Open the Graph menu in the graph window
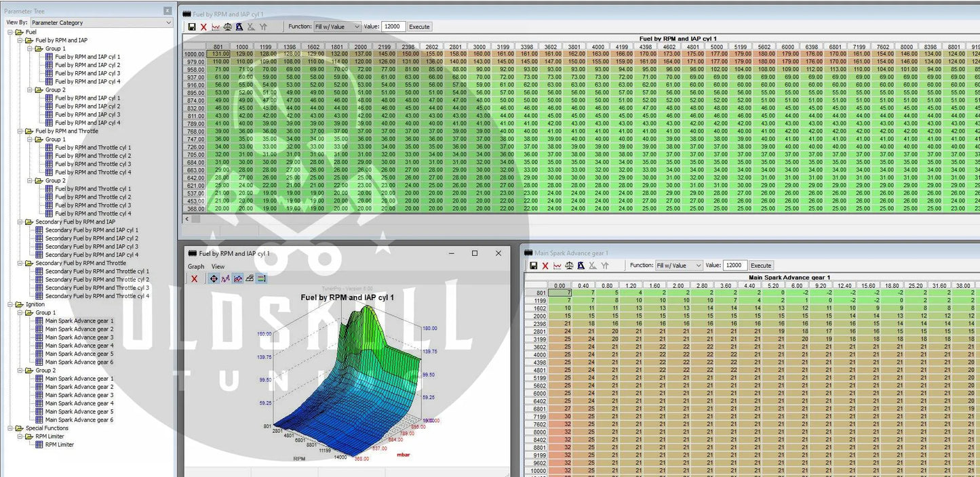The width and height of the screenshot is (980, 477). click(196, 266)
